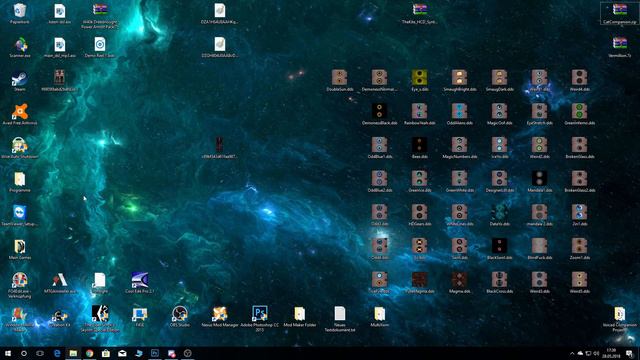This screenshot has height=360, width=640.
Task: Open Nexus Mod Manager shortcut
Action: click(220, 316)
